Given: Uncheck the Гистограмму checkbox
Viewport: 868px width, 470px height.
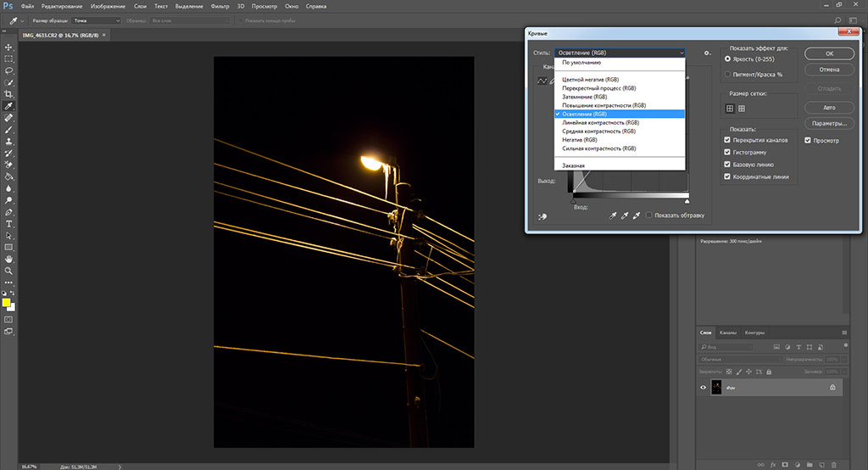Looking at the screenshot, I should [727, 153].
